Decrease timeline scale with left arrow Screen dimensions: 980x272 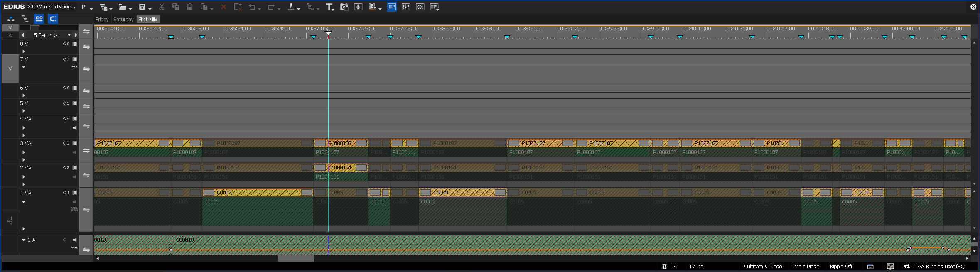click(x=23, y=35)
